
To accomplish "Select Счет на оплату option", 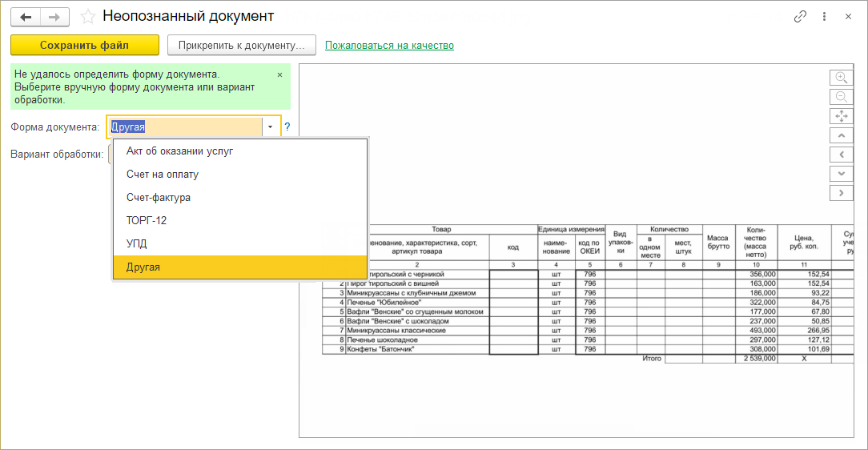I will (240, 175).
